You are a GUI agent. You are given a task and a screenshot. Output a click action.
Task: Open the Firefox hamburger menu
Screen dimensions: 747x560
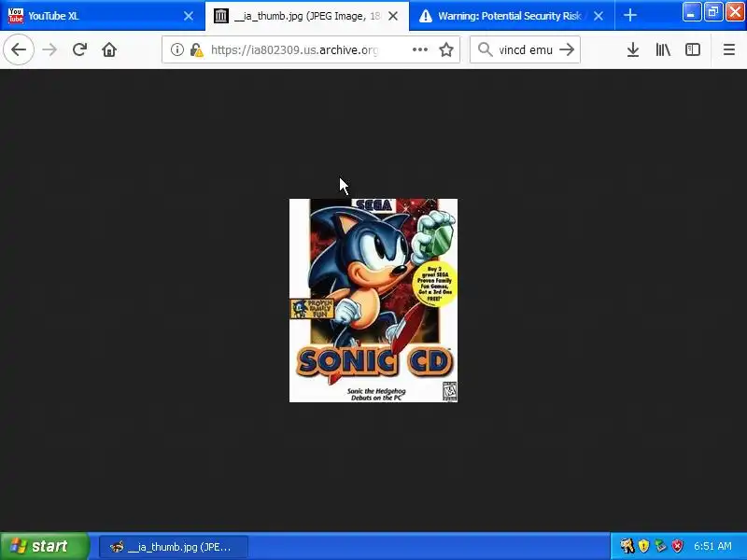(x=729, y=49)
